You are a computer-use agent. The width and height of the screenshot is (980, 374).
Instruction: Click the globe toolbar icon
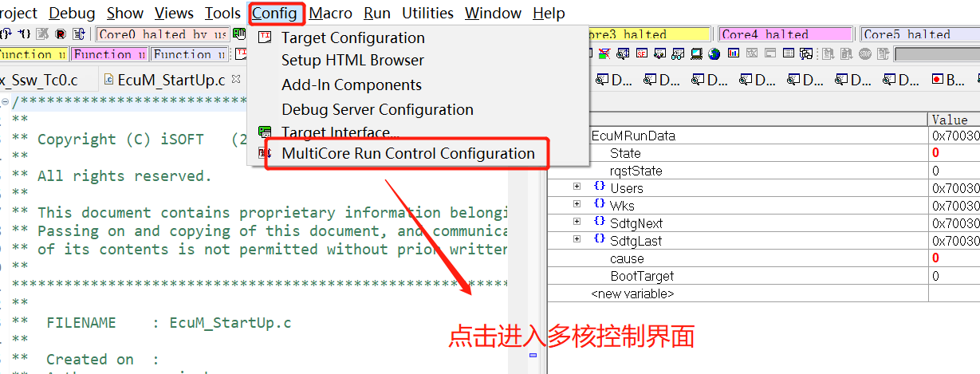(x=714, y=53)
